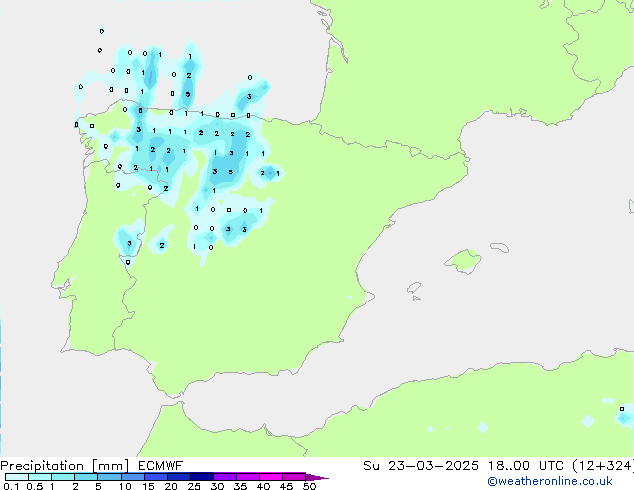Viewport: 634px width, 490px height.
Task: Select the 45–50 mm legend color swatch
Action: coord(294,477)
